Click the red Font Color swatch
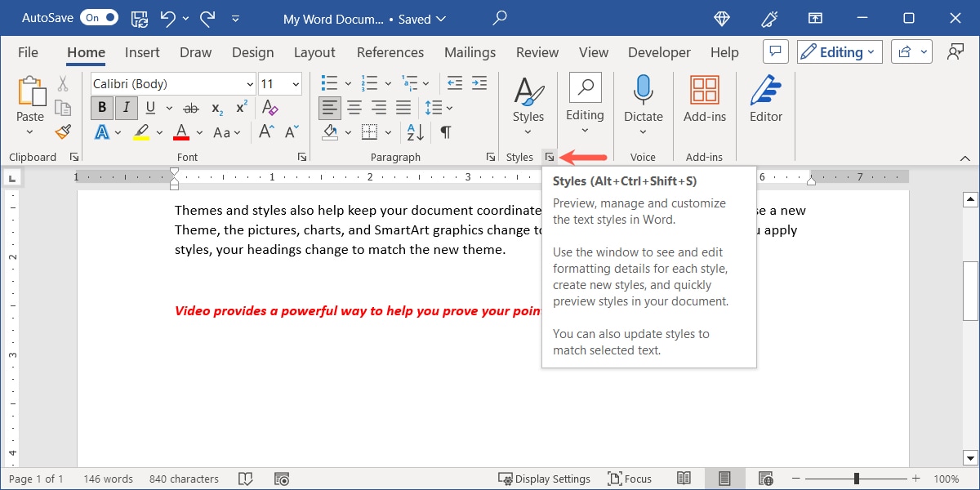The width and height of the screenshot is (980, 490). 180,131
